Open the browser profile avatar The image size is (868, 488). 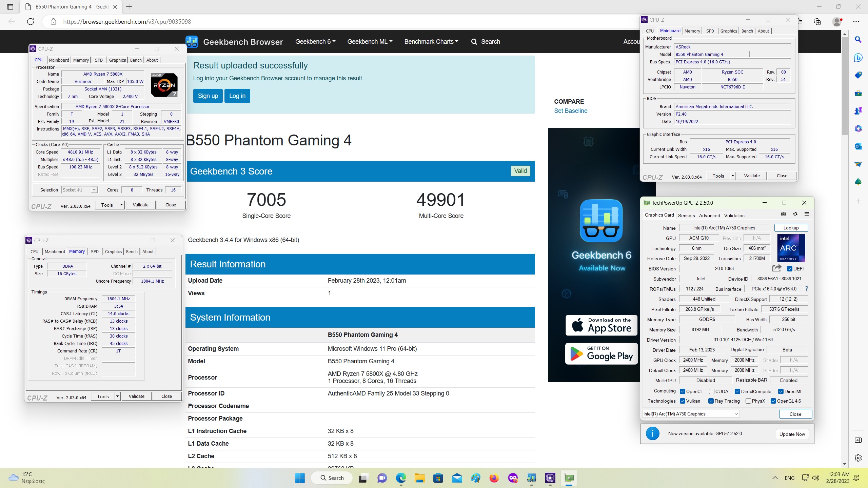tap(837, 22)
